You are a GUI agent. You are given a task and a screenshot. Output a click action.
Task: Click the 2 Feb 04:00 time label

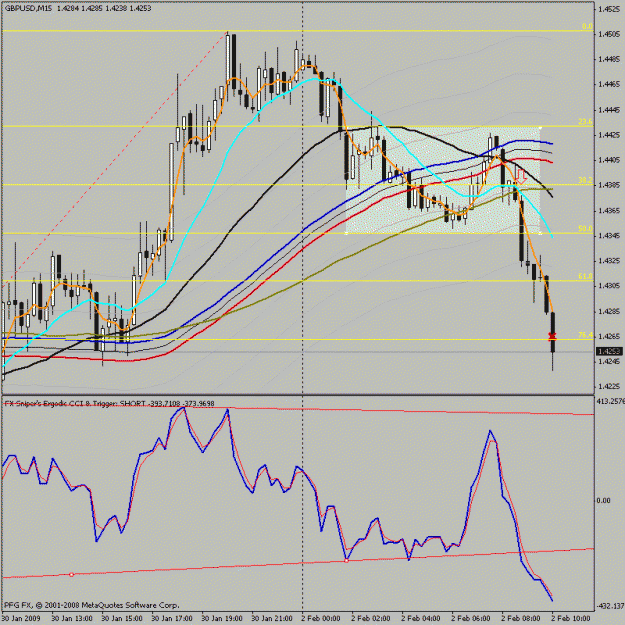[x=421, y=618]
